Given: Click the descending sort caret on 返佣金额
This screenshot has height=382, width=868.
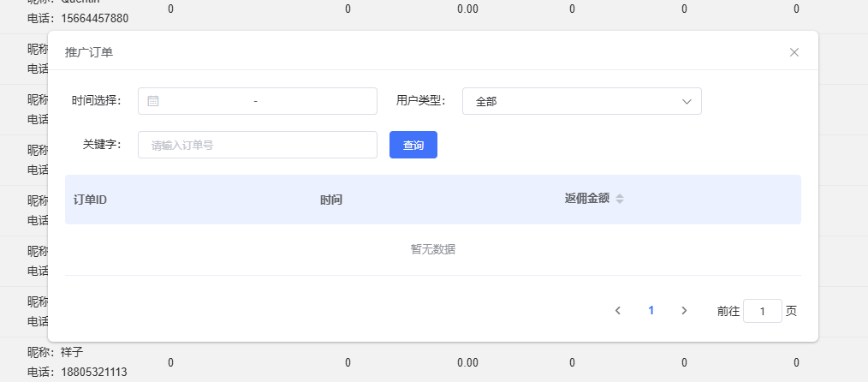Looking at the screenshot, I should (620, 202).
